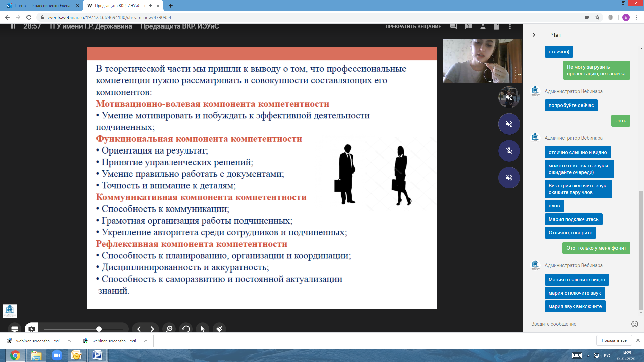Screen dimensions: 644x362
Task: Click the zoom-in magnifier tool
Action: (x=169, y=329)
